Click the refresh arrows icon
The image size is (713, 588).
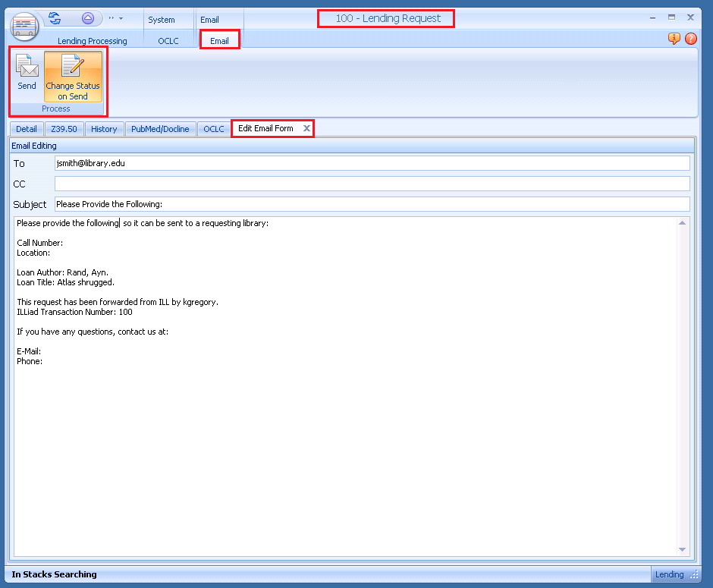[x=55, y=18]
